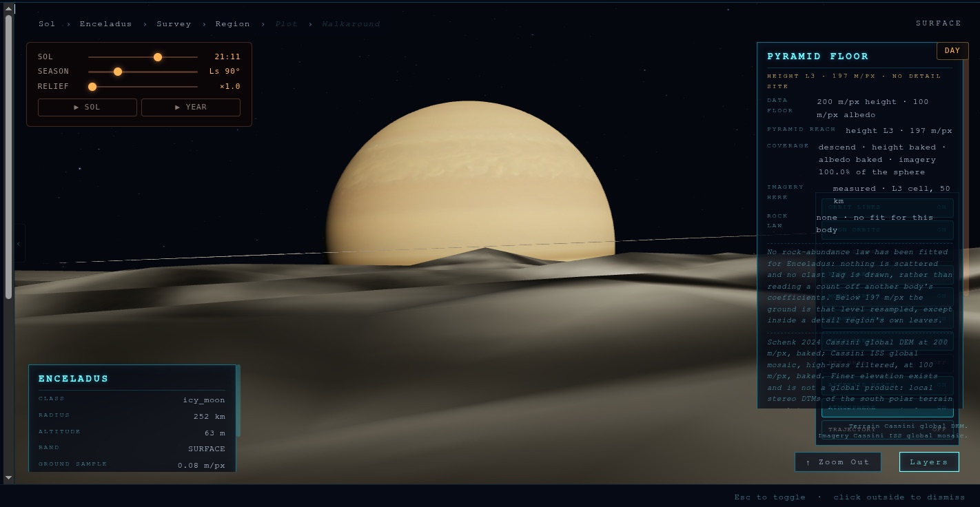Click the Enceladus info panel scrollbar

238,401
